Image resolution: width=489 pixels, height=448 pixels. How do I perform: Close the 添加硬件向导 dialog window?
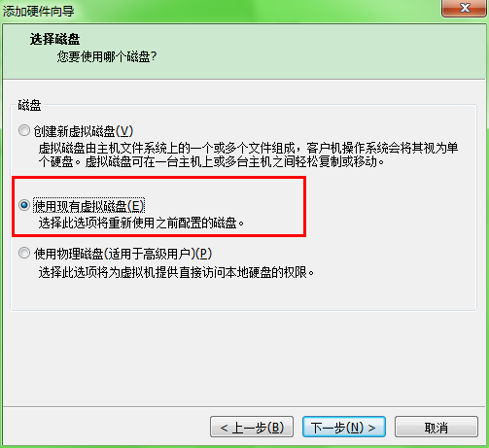point(464,8)
